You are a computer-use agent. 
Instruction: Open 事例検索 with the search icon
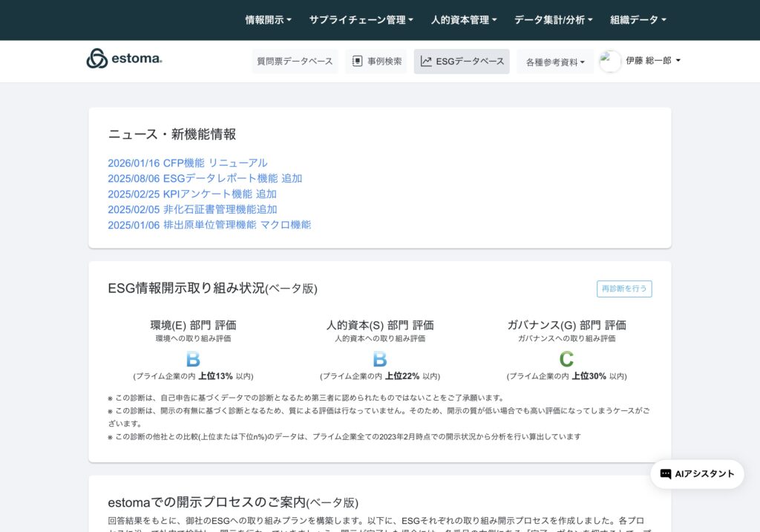click(376, 62)
